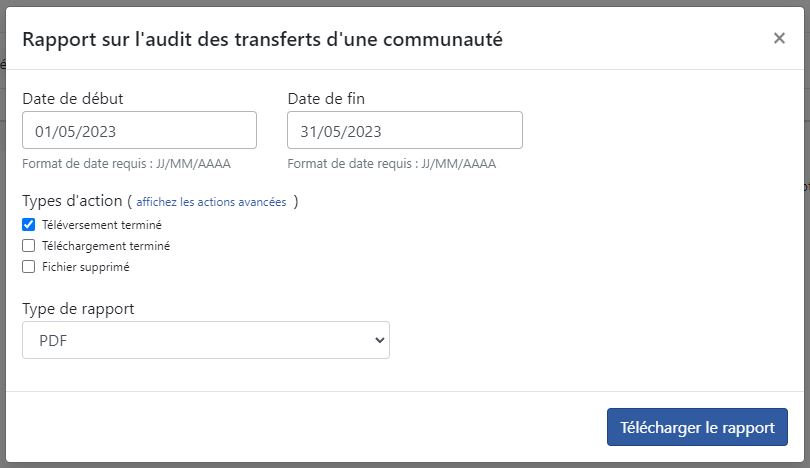Click the 'Date de fin' field label
This screenshot has height=468, width=810.
pyautogui.click(x=326, y=99)
